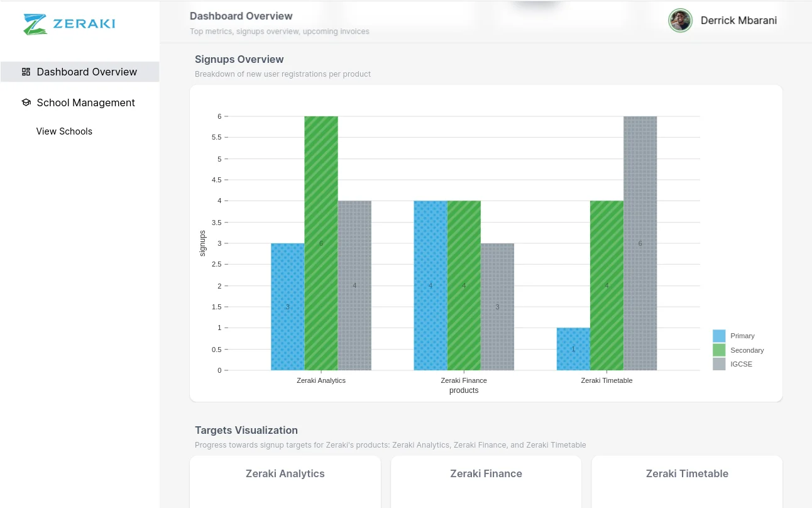
Task: Click the Zeraki Timetable IGCSE bar
Action: click(x=640, y=243)
